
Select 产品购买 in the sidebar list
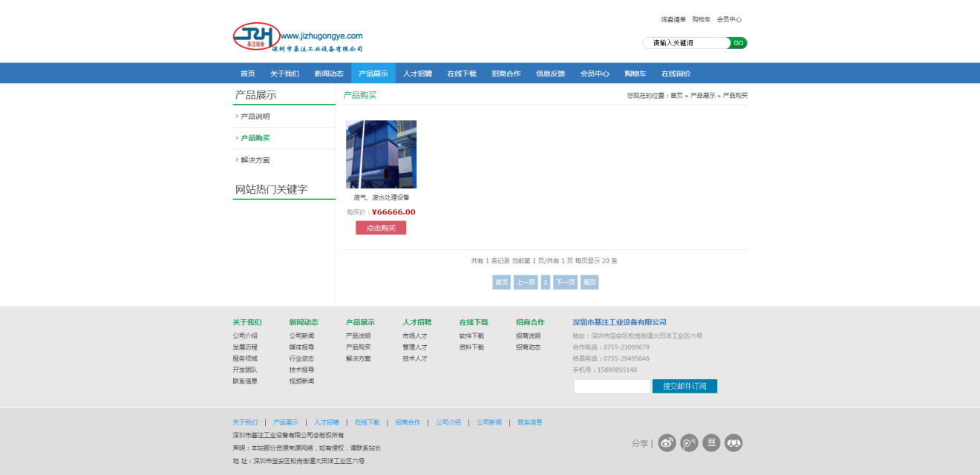(255, 138)
